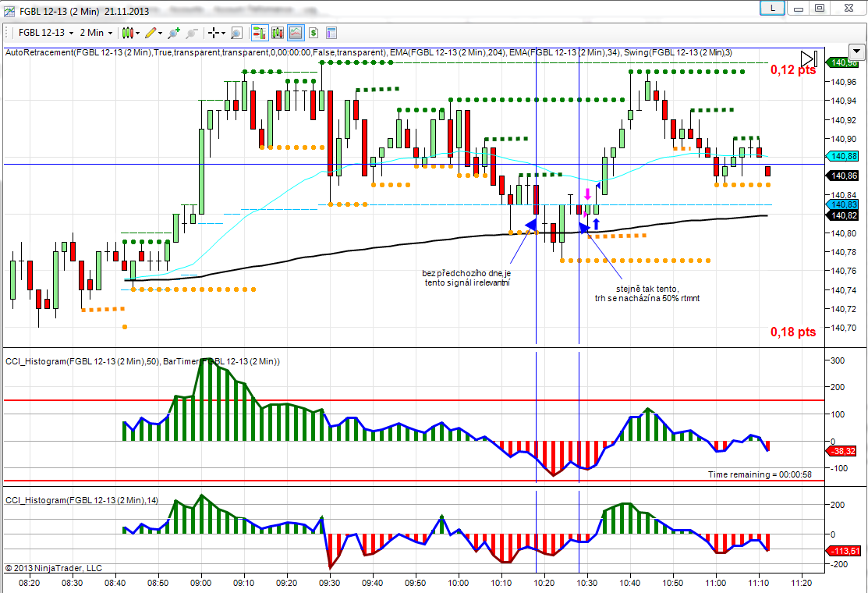Click the 'trh se nachází na 50% rtmnt' annotation
This screenshot has width=868, height=593.
(x=647, y=298)
